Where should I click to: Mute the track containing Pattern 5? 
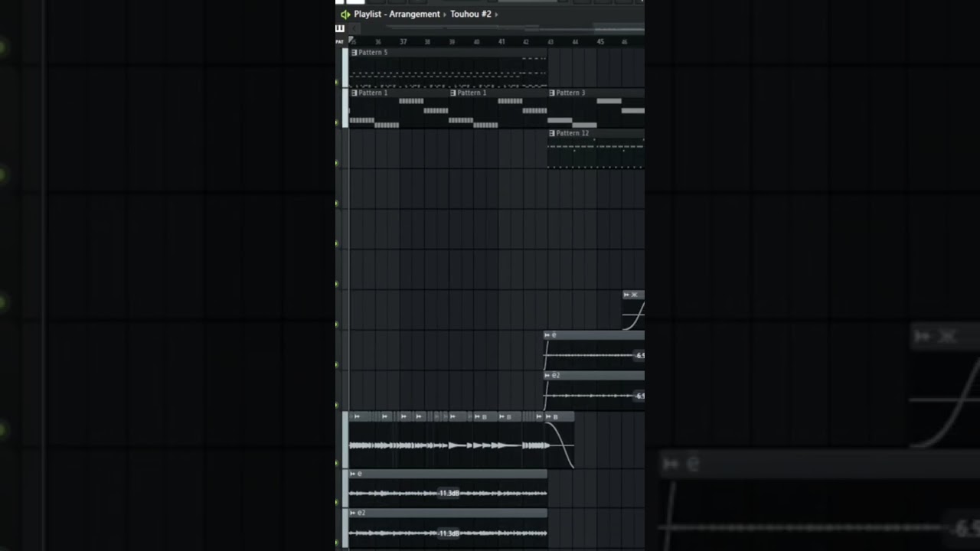pyautogui.click(x=338, y=82)
